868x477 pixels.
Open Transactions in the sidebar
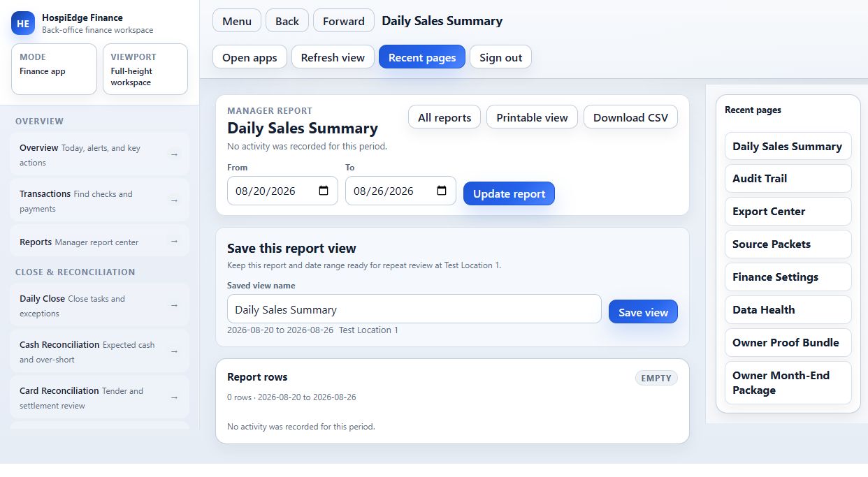coord(99,201)
